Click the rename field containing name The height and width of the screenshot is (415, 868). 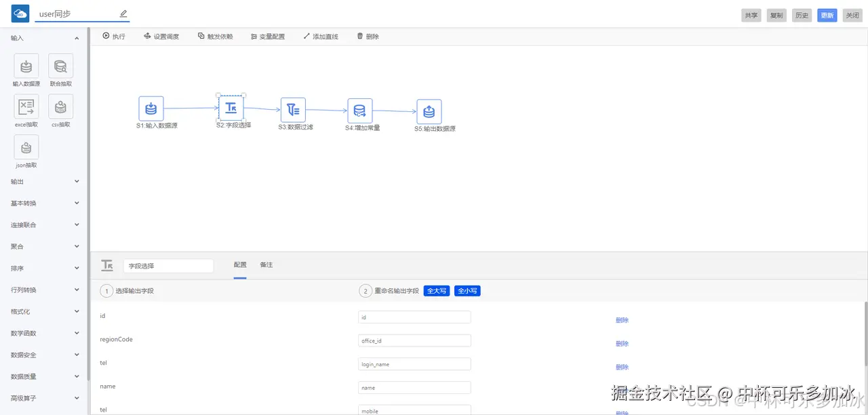414,387
